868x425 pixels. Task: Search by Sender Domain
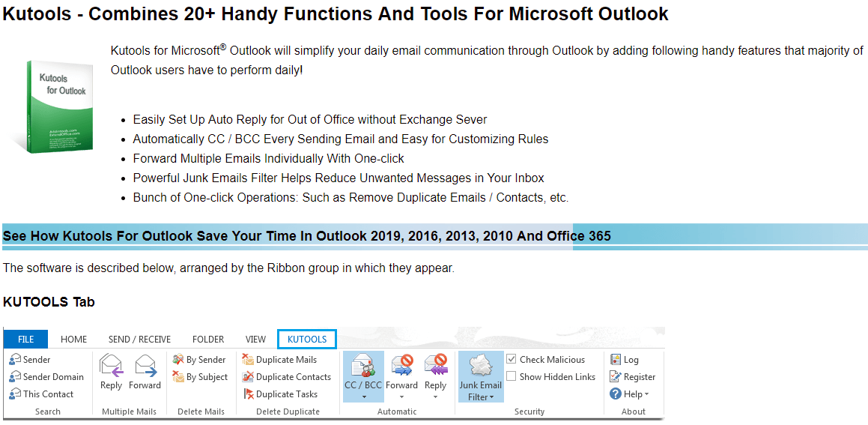(x=46, y=377)
